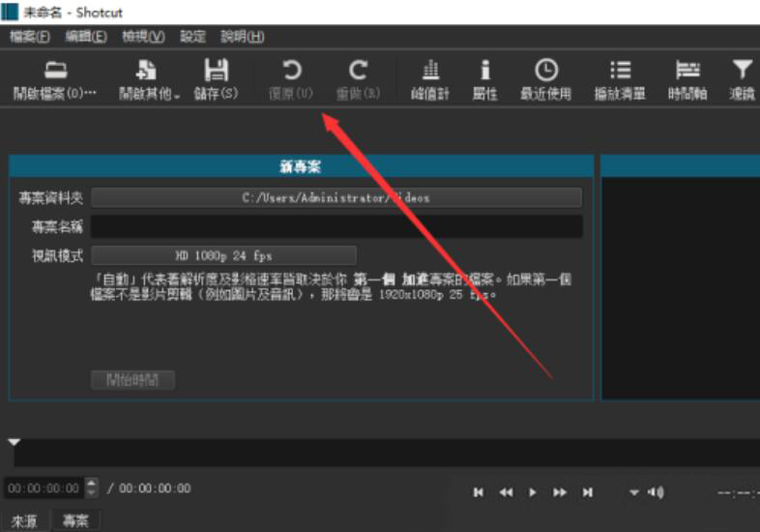Click the timecode spinner down arrow

pos(91,492)
